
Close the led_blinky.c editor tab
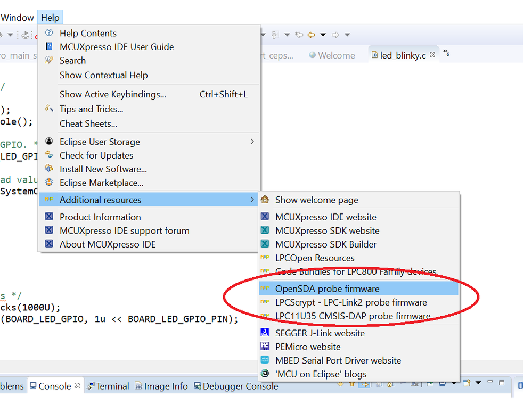coord(432,55)
